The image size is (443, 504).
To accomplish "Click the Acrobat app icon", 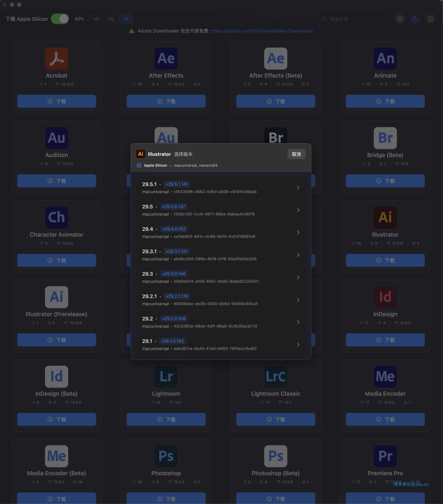I will 56,58.
